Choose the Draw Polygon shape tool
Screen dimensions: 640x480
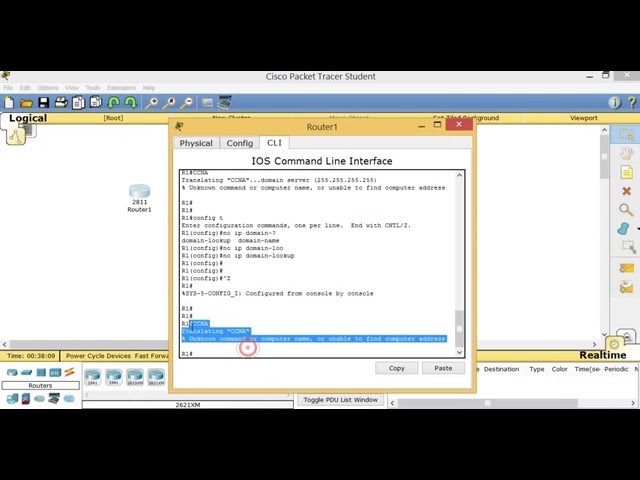pyautogui.click(x=624, y=229)
